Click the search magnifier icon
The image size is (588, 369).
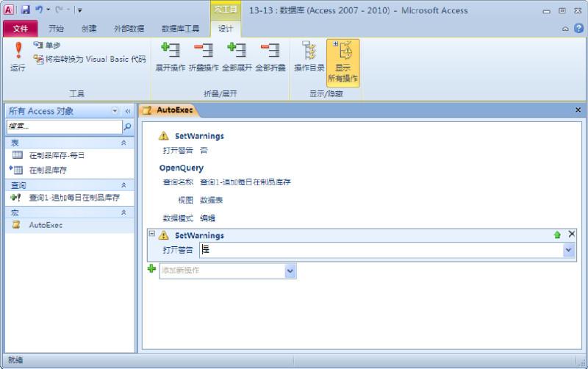click(127, 126)
